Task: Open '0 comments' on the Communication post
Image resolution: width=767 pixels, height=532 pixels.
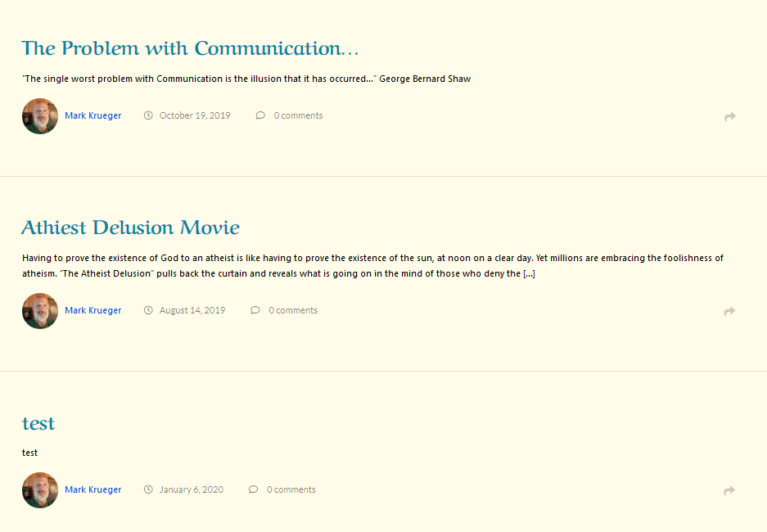Action: [299, 115]
